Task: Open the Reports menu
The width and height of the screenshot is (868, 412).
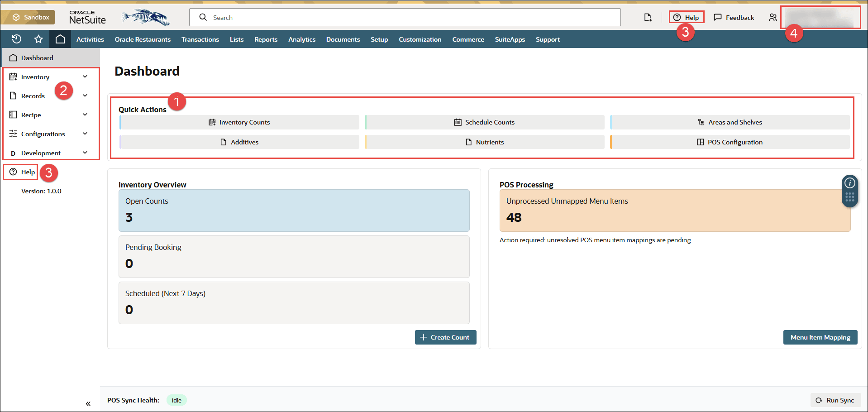Action: point(266,39)
